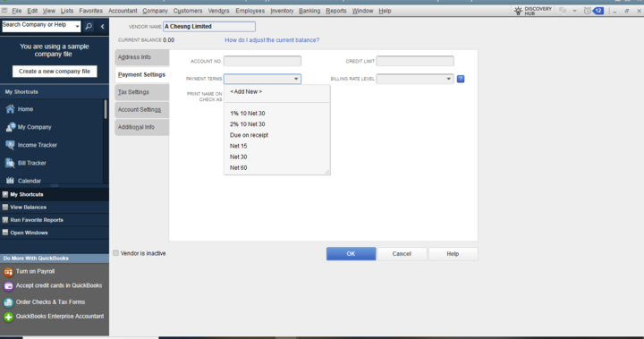Click the Credit Limit field
Screen dimensions: 644x339
click(x=415, y=61)
